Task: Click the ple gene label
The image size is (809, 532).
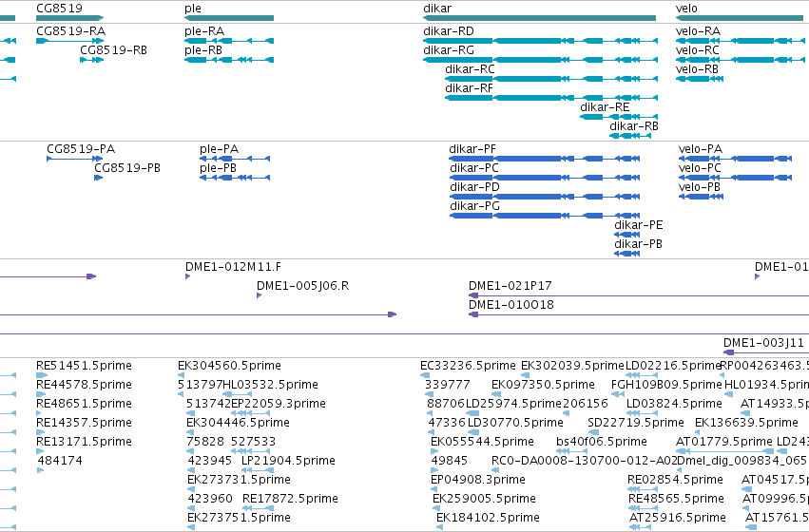Action: [193, 9]
